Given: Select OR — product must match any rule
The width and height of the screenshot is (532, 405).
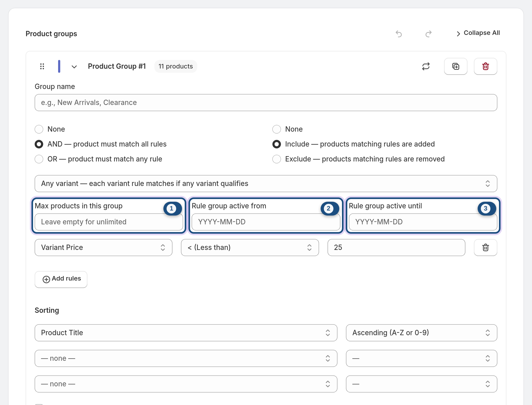Looking at the screenshot, I should click(x=39, y=159).
